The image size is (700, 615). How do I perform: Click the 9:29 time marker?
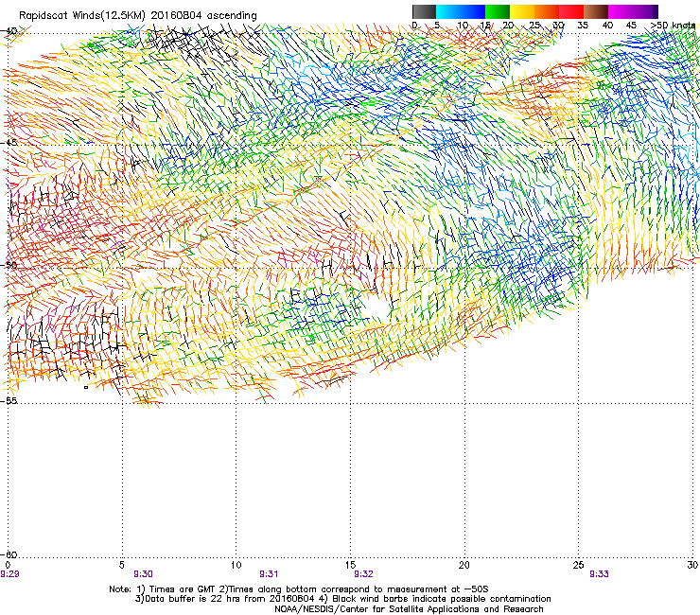click(x=9, y=574)
